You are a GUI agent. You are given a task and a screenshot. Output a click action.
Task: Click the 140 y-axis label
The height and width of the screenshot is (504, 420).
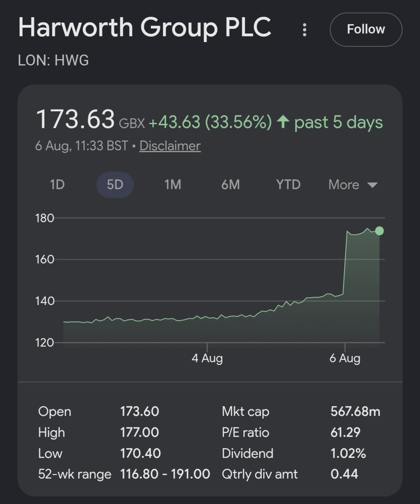click(45, 301)
